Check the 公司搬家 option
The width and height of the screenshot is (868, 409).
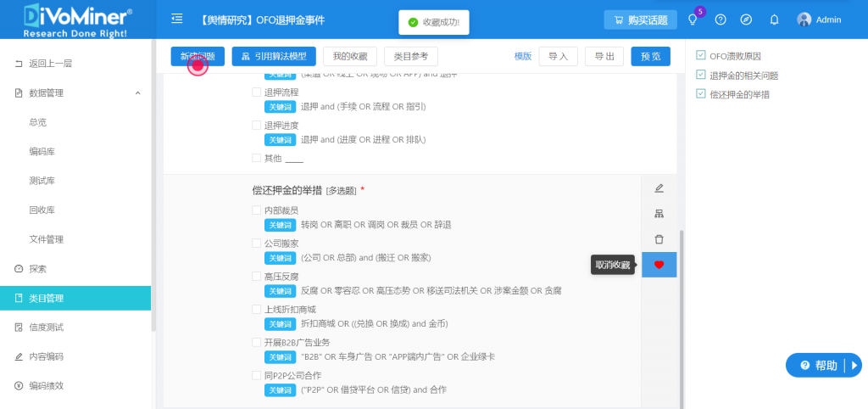tap(256, 244)
